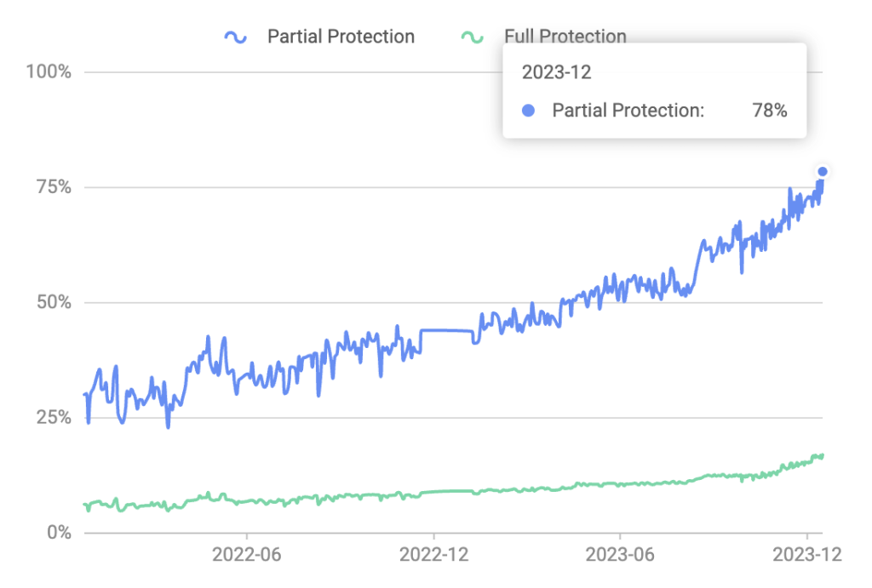The image size is (872, 588).
Task: Click the 25% y-axis label
Action: [x=53, y=418]
